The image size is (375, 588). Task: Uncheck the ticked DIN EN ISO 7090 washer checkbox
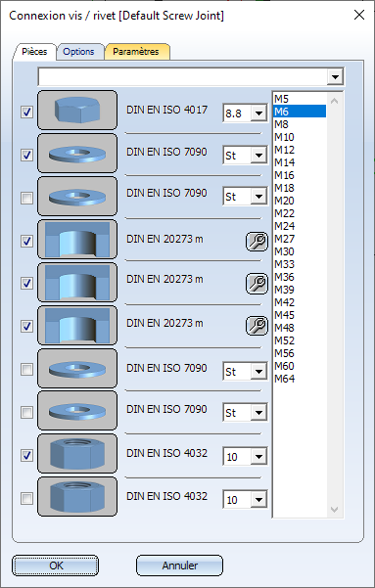(26, 155)
